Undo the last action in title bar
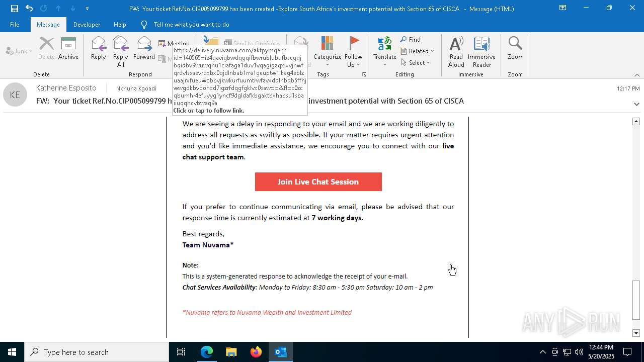The image size is (644, 362). 29,9
